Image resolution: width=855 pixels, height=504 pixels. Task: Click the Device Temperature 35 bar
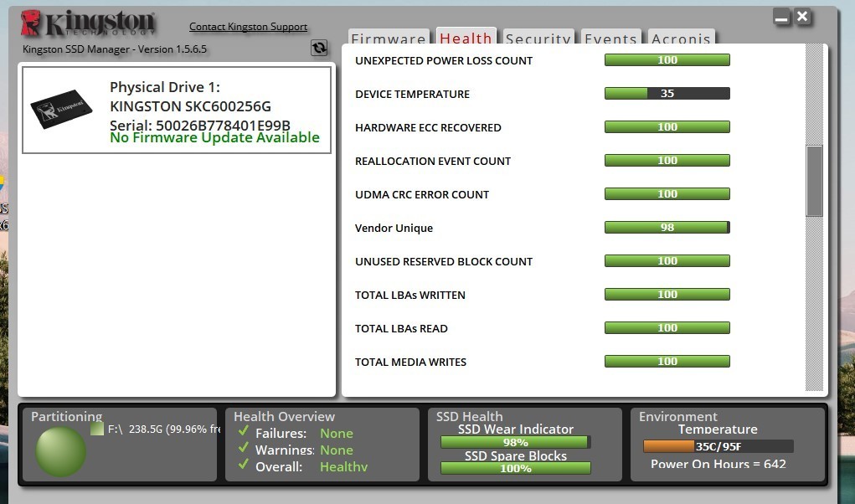667,93
